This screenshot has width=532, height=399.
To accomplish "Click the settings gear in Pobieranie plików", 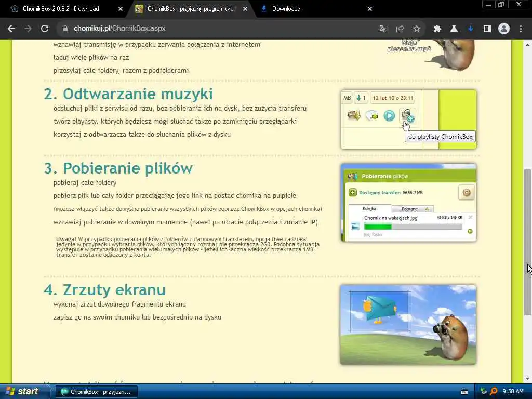I will tap(467, 193).
